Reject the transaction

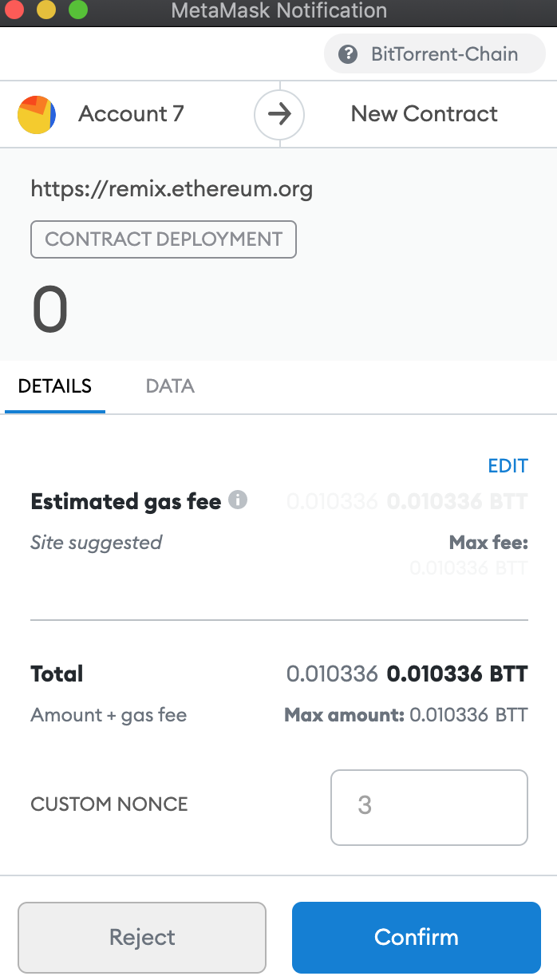click(142, 937)
